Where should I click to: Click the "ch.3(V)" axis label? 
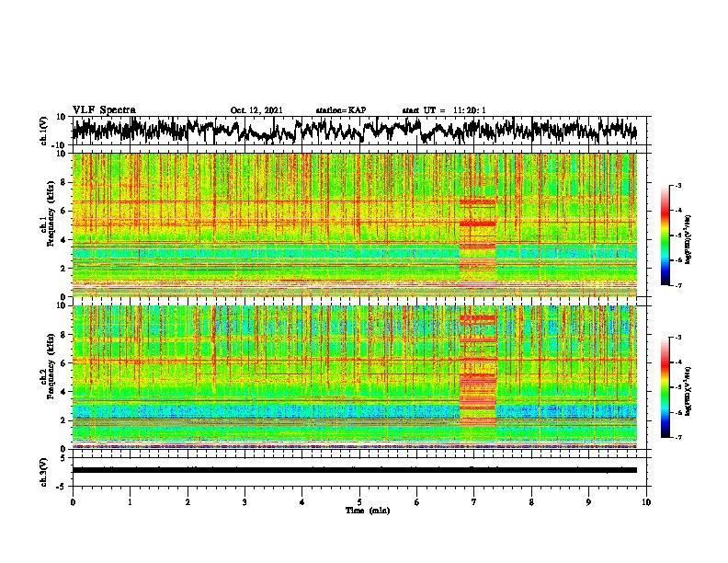tap(44, 472)
